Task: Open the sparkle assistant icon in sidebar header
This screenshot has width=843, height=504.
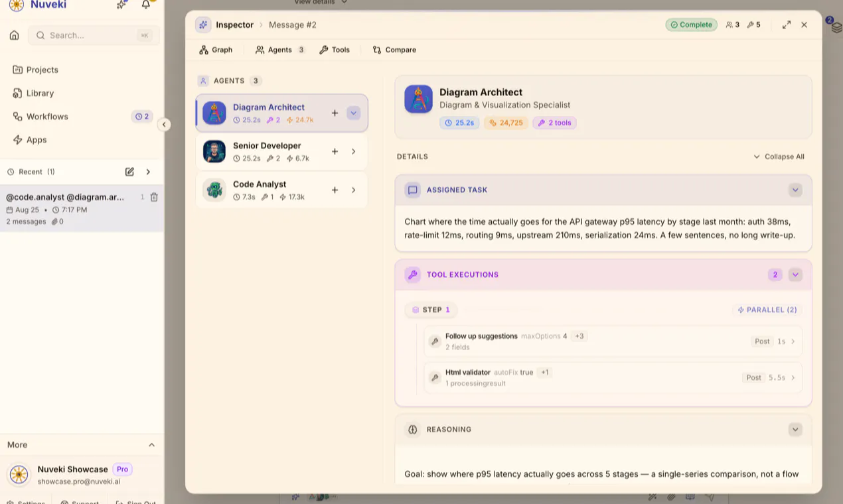Action: (x=121, y=5)
